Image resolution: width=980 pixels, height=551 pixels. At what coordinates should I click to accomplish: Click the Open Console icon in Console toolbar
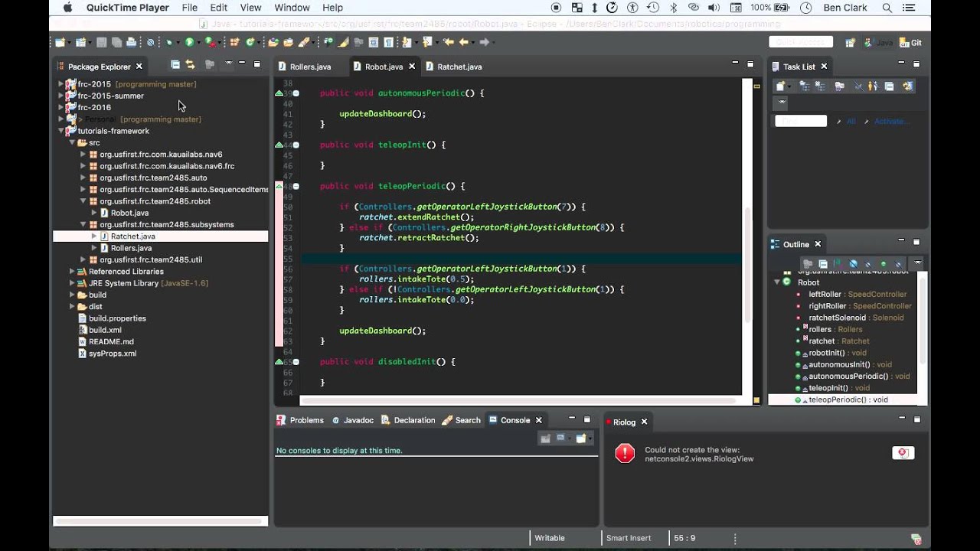[581, 439]
